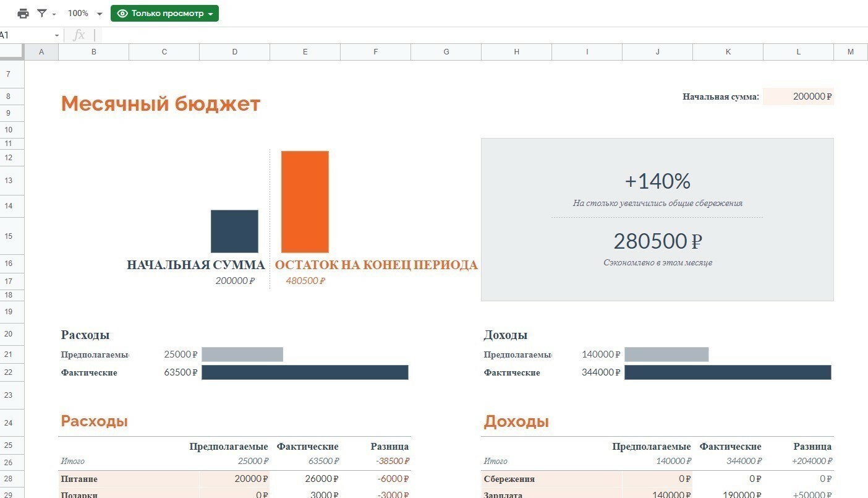Select column E header
The width and height of the screenshot is (868, 498).
[305, 52]
